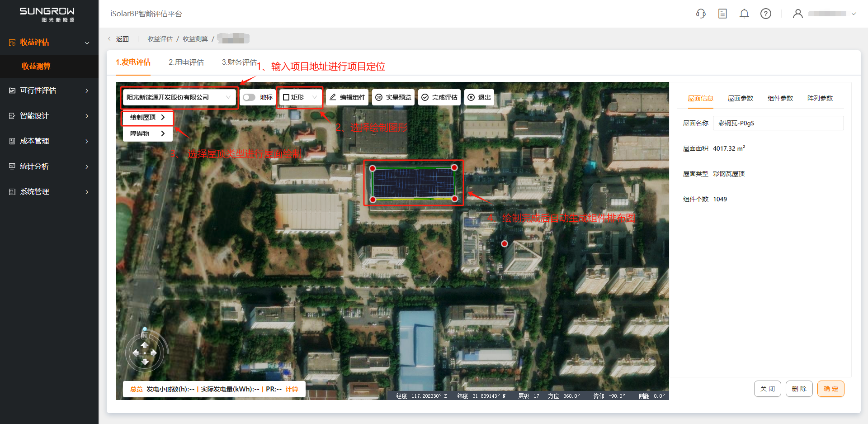Open the 矩形 shape dropdown
868x424 pixels.
tap(300, 97)
